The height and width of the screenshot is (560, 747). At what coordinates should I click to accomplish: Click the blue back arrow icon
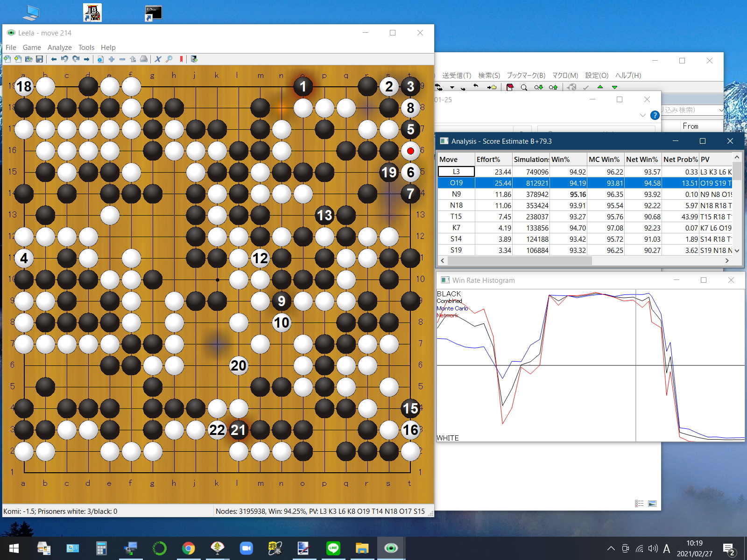(x=54, y=59)
